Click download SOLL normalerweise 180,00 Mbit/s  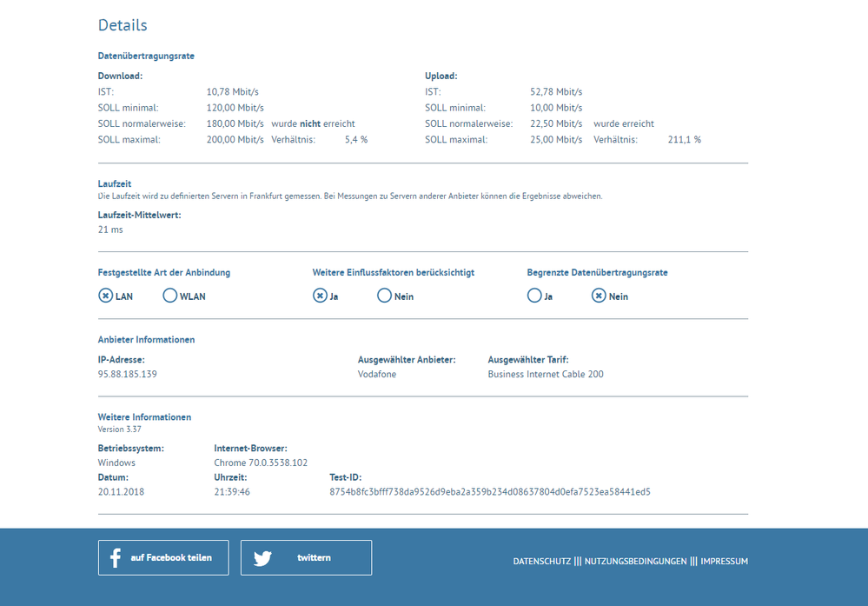pos(235,124)
